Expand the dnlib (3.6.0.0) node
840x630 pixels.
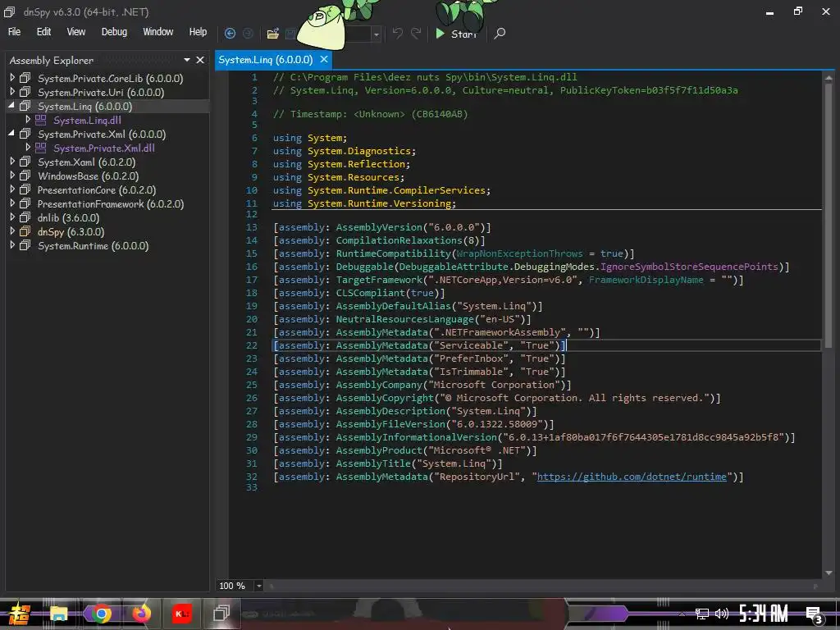pos(12,217)
